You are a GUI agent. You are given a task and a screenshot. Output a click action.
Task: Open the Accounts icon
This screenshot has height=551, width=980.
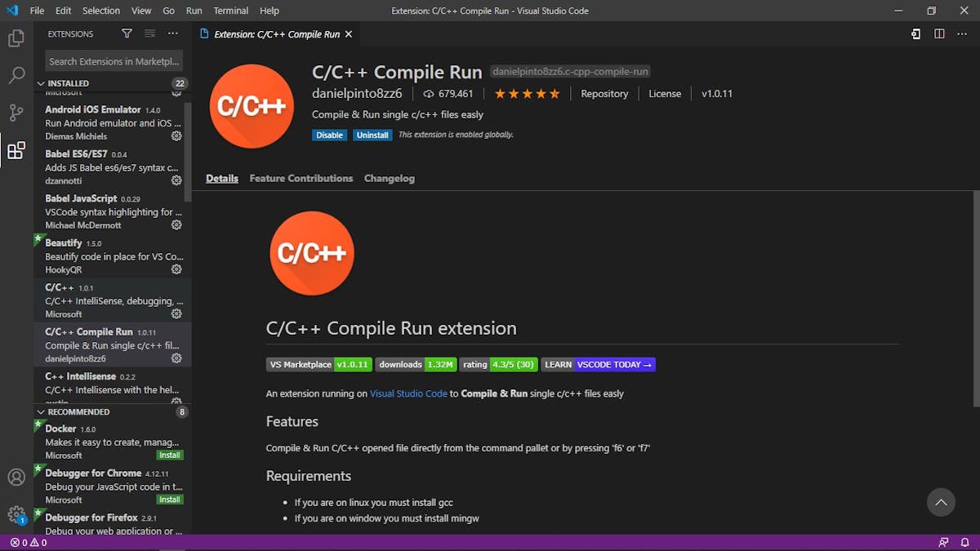16,478
